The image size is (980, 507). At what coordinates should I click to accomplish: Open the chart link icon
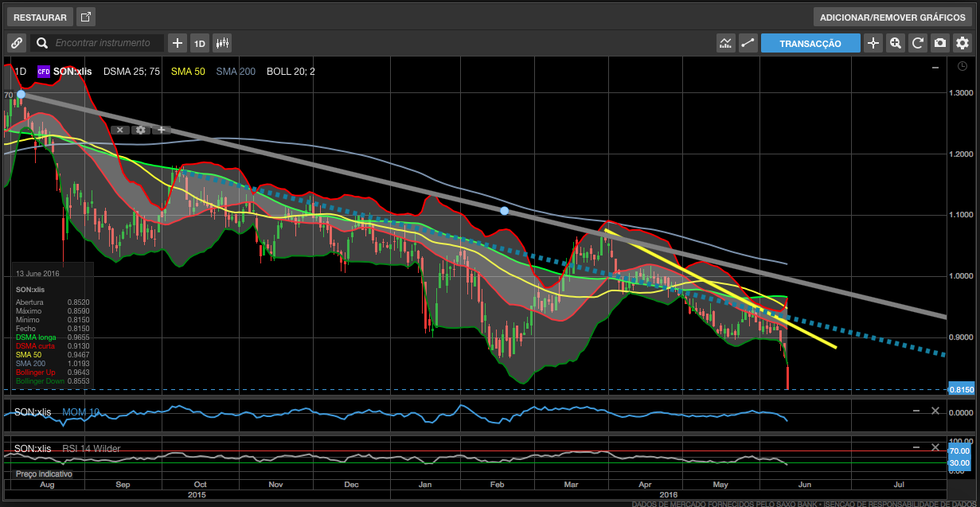(17, 43)
